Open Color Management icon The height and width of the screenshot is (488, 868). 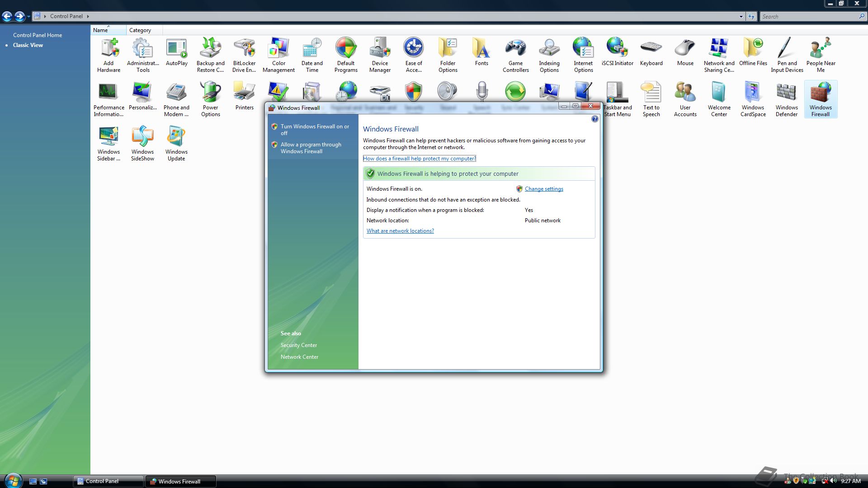(x=278, y=55)
